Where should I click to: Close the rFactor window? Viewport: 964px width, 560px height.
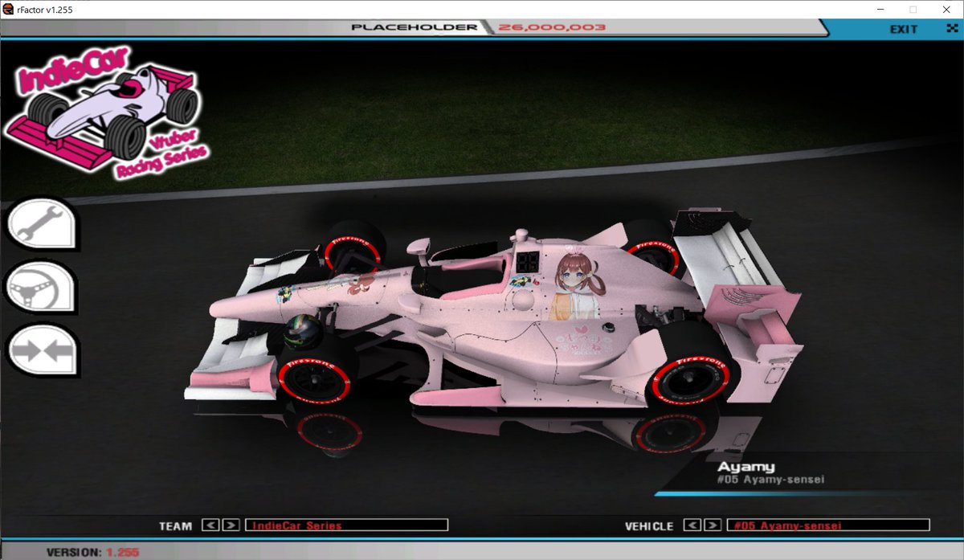pos(947,9)
